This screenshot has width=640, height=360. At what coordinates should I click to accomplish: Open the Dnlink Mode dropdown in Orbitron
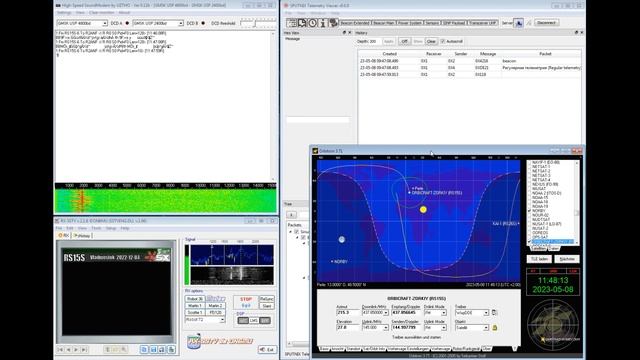click(x=444, y=313)
